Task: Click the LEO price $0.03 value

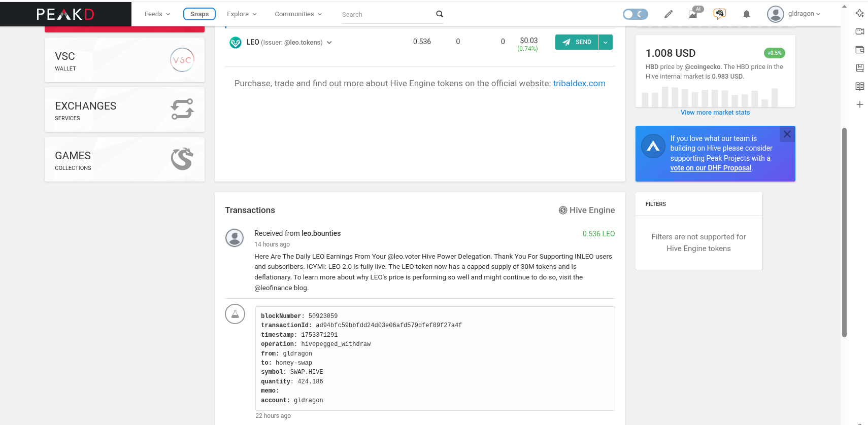Action: [528, 41]
